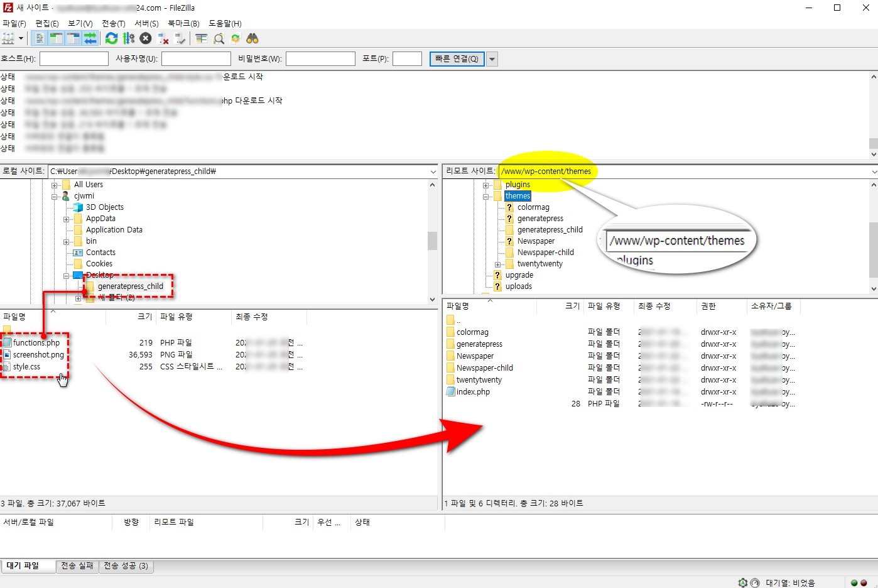Select the style.css local file
This screenshot has height=588, width=878.
26,367
